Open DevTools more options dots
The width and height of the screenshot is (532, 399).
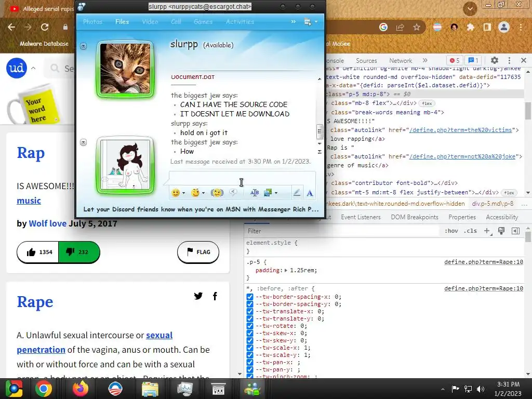point(509,60)
